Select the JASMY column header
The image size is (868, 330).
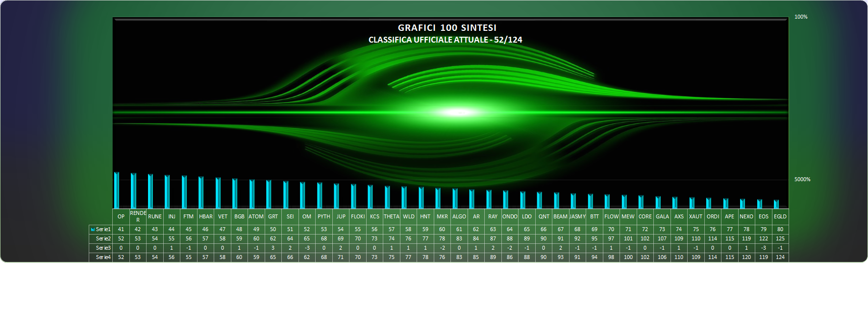pyautogui.click(x=577, y=216)
